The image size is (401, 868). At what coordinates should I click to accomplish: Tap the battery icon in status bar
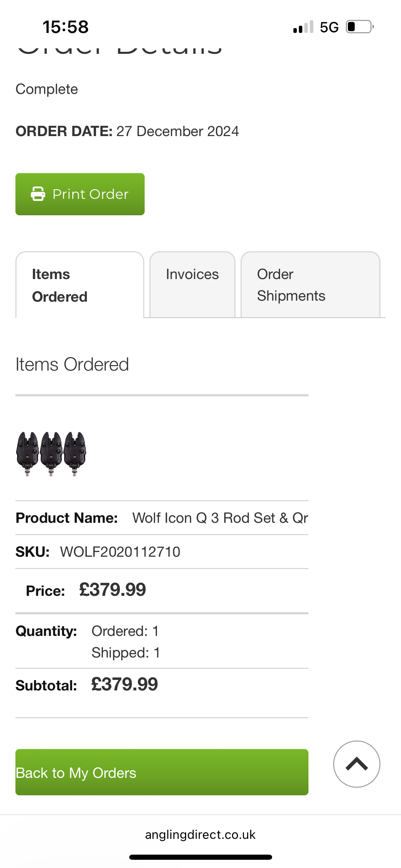[x=359, y=27]
